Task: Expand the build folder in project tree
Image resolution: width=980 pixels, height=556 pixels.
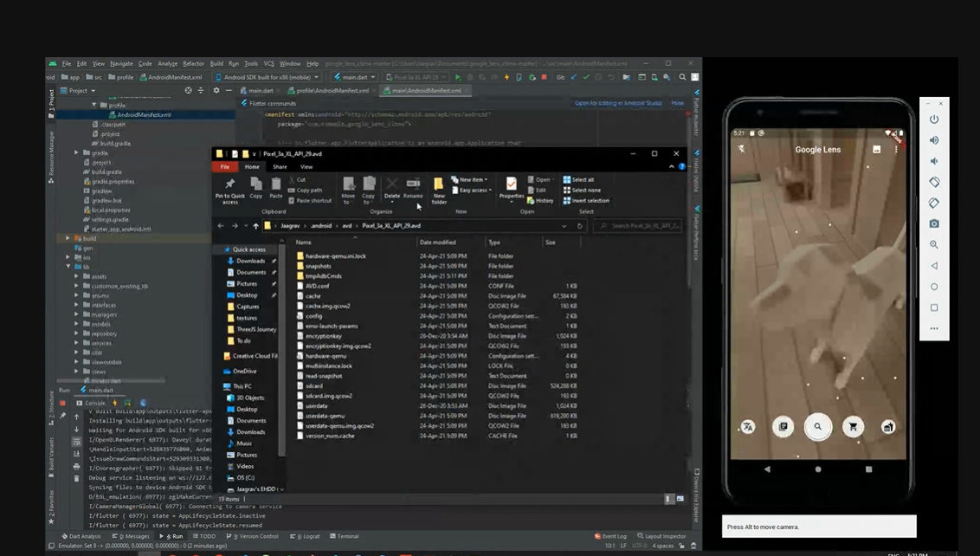Action: pyautogui.click(x=68, y=238)
